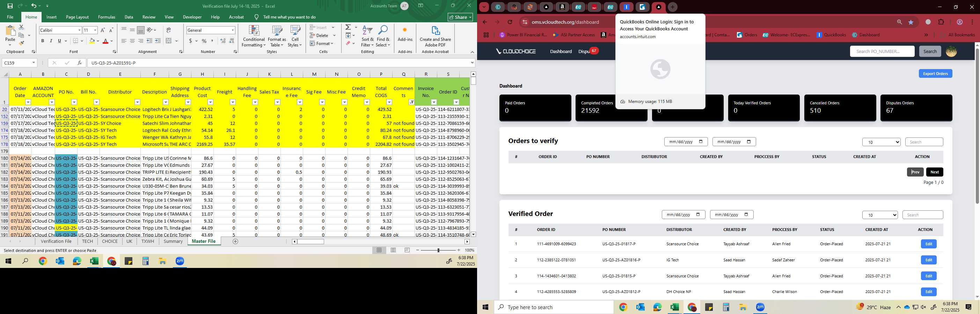Open the user avatar in CloudChoice header

[x=951, y=51]
